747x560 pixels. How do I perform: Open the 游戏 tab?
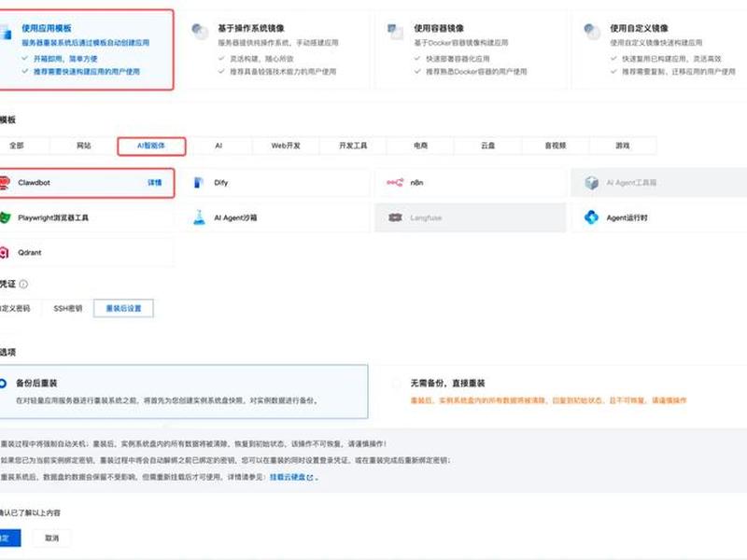(x=623, y=146)
